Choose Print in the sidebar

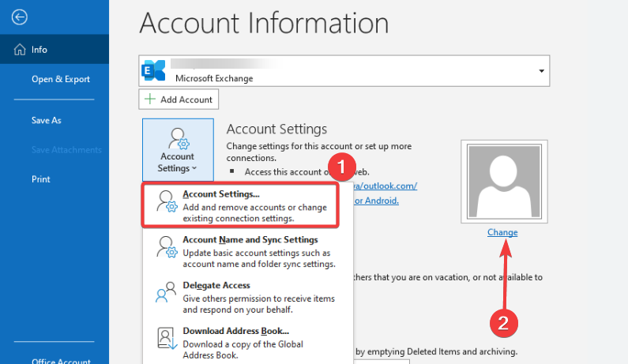tap(41, 179)
